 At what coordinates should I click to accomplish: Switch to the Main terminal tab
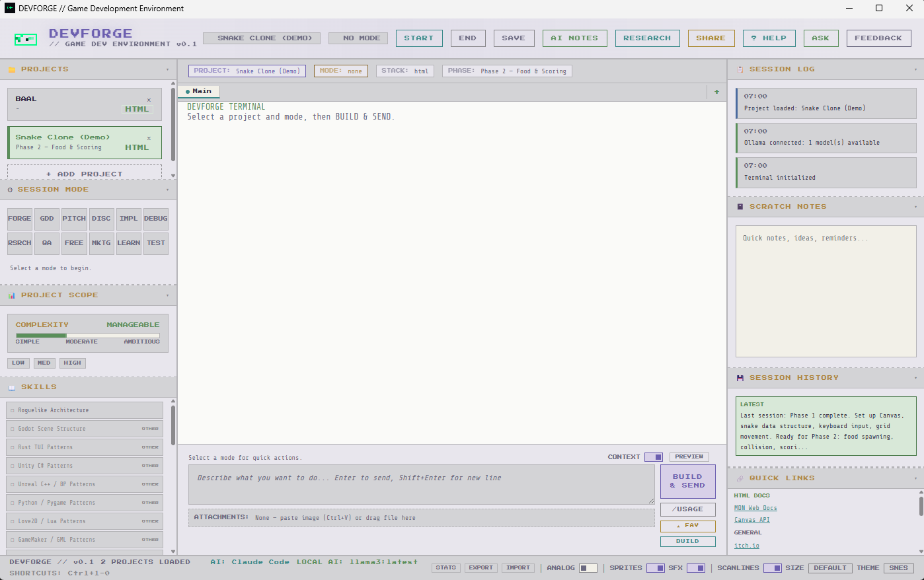pos(198,91)
